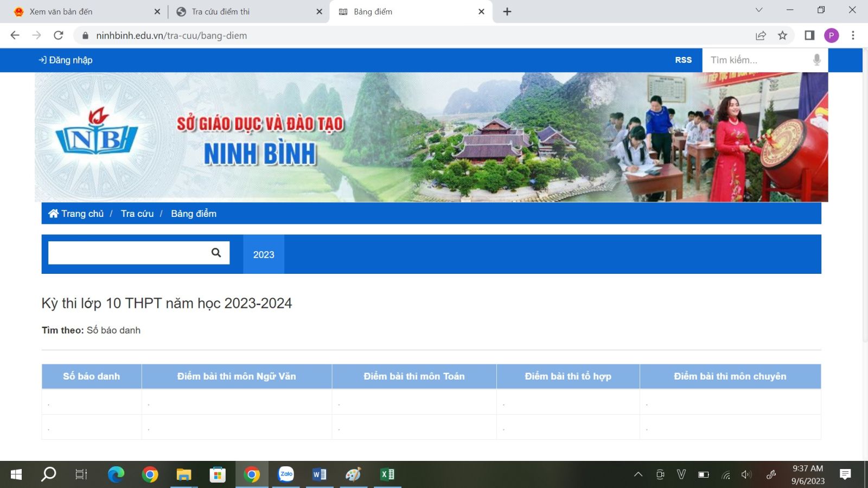Image resolution: width=868 pixels, height=488 pixels.
Task: Click the share page icon in the address bar
Action: (x=761, y=35)
